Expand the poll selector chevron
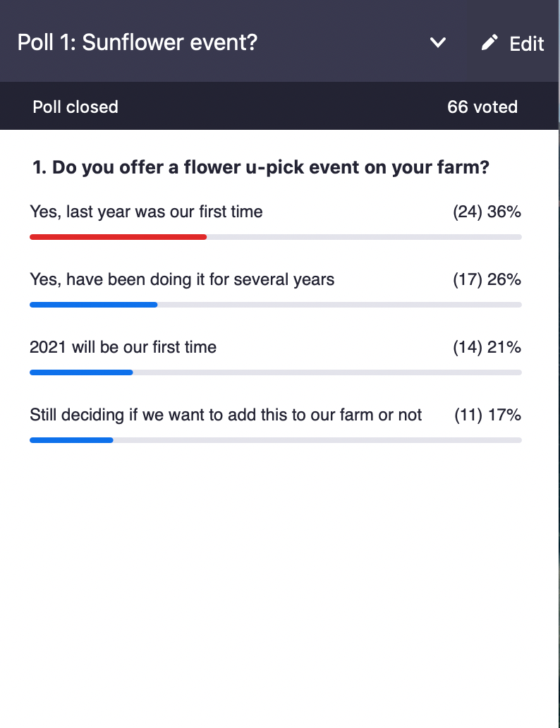The height and width of the screenshot is (728, 560). [438, 43]
